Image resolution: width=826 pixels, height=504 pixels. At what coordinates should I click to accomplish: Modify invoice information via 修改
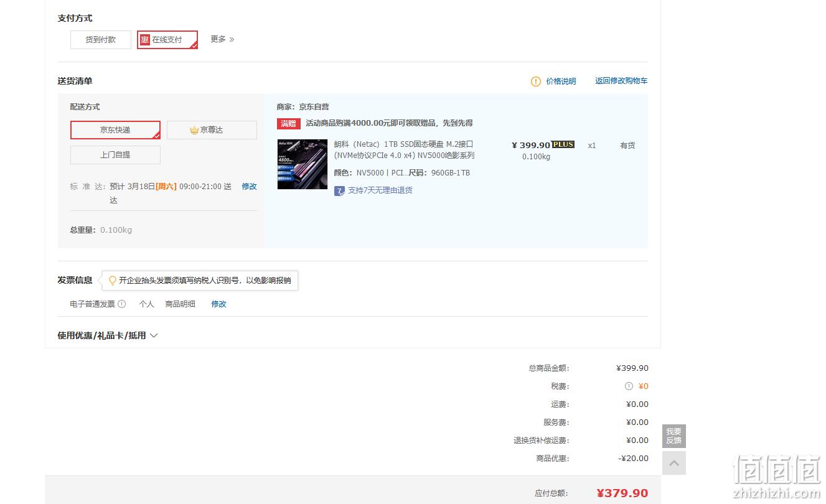[218, 304]
